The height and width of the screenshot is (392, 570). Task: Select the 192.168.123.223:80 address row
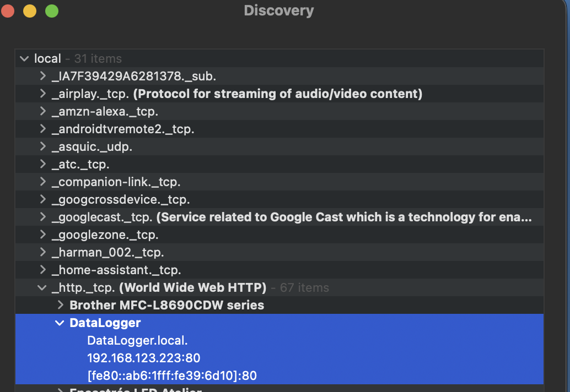pyautogui.click(x=143, y=358)
